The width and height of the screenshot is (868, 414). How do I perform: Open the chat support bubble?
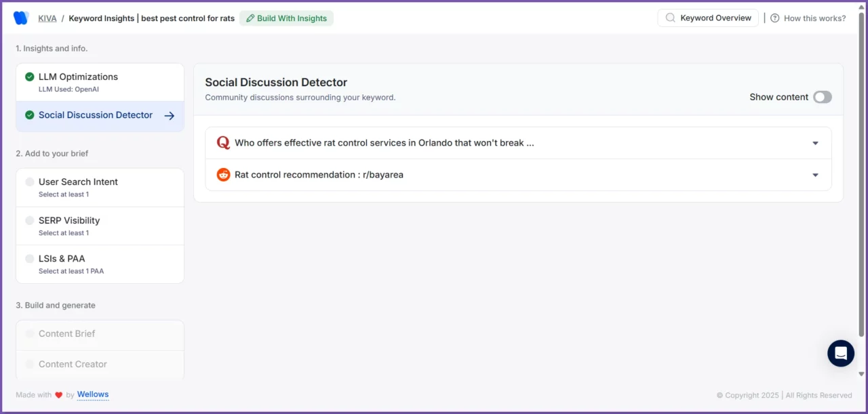[x=841, y=353]
